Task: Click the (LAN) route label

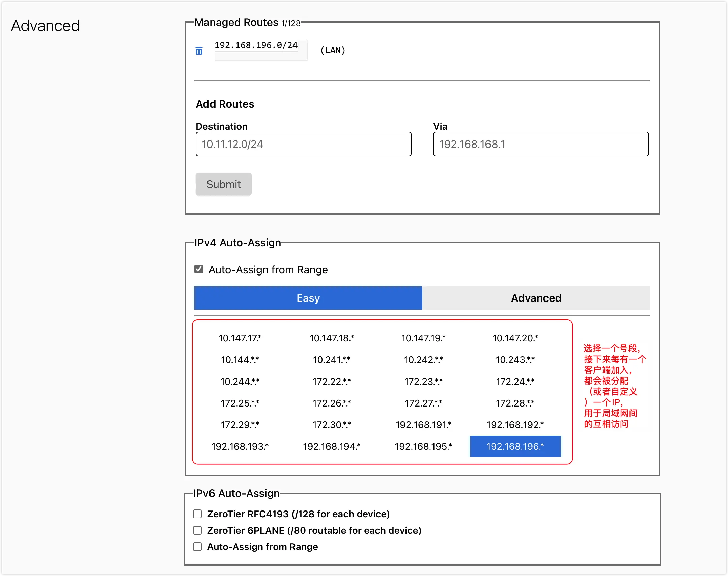Action: 333,50
